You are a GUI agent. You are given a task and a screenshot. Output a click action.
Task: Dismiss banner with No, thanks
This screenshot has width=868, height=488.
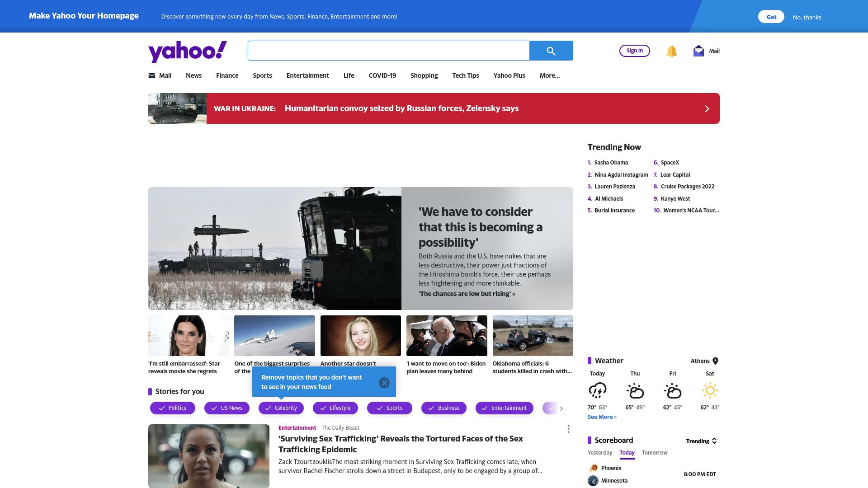(807, 17)
